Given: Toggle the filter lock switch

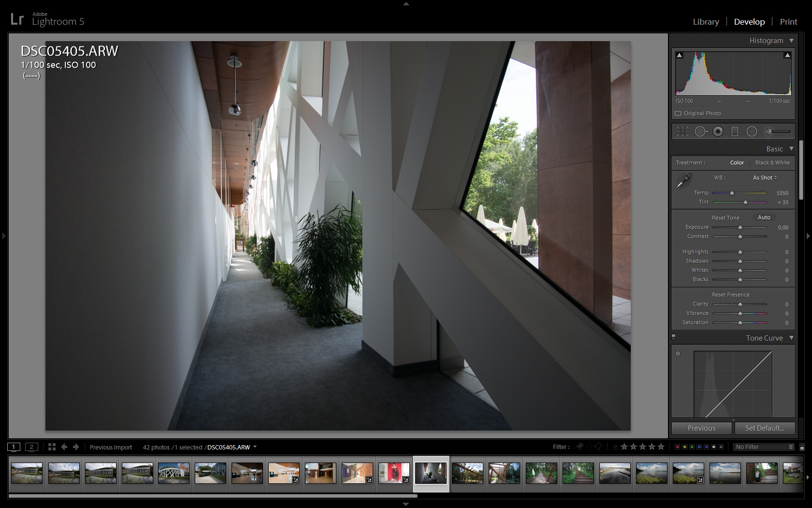Looking at the screenshot, I should click(802, 447).
